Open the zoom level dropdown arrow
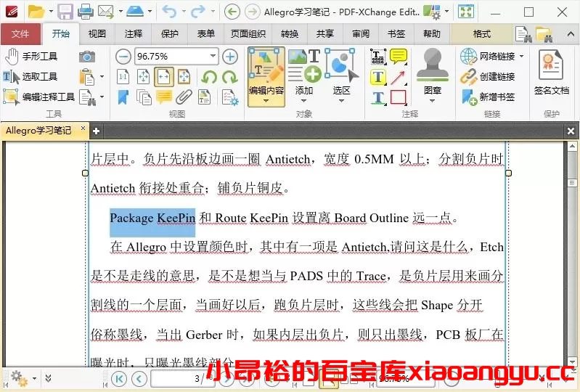This screenshot has width=580, height=392. [213, 56]
